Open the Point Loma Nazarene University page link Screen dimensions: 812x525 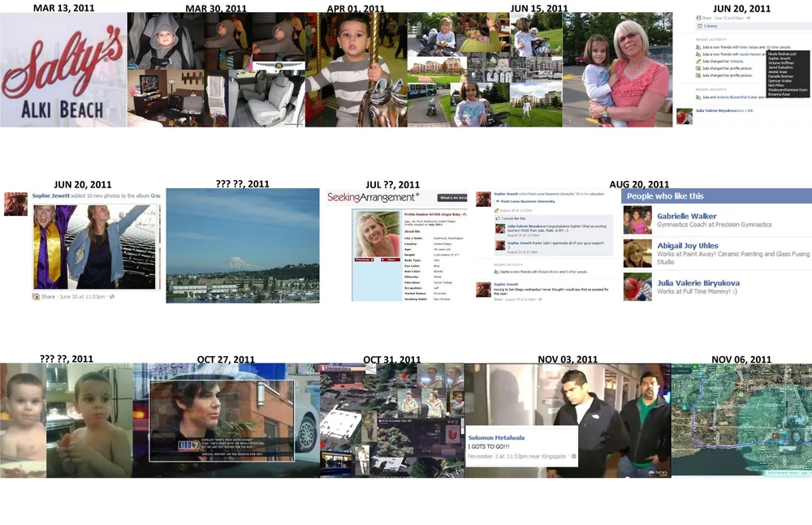point(528,201)
